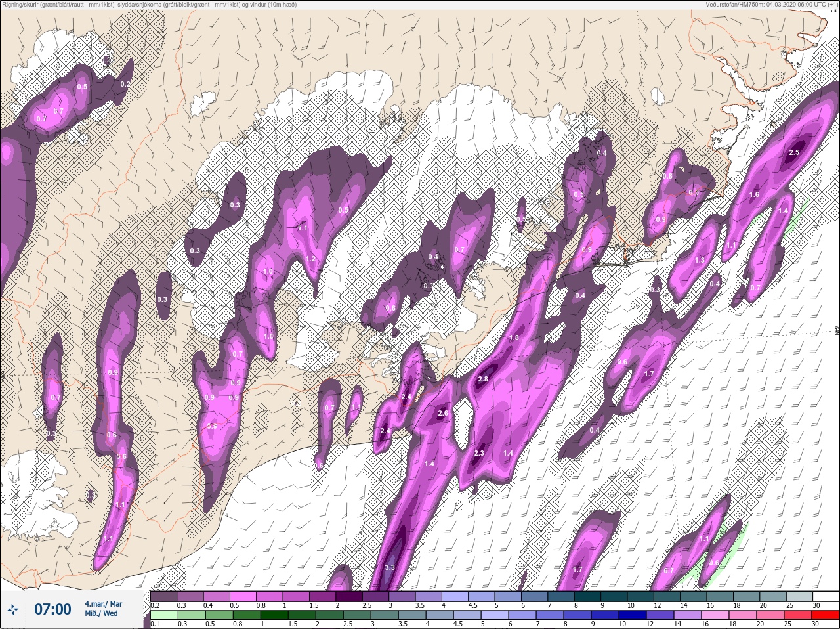840x629 pixels.
Task: Select the lower legend swatch labeled 10
Action: tap(634, 615)
